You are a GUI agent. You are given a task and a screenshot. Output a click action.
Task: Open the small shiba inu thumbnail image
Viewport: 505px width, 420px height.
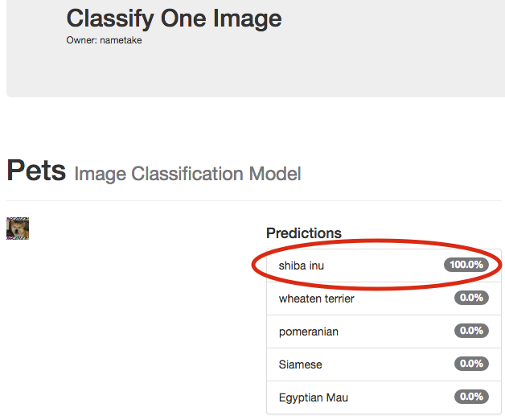tap(18, 229)
